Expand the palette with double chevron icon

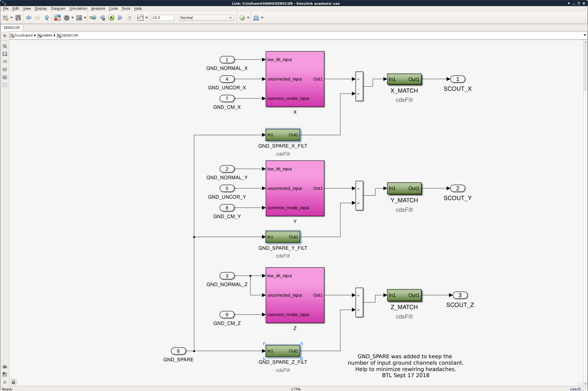tap(5, 382)
